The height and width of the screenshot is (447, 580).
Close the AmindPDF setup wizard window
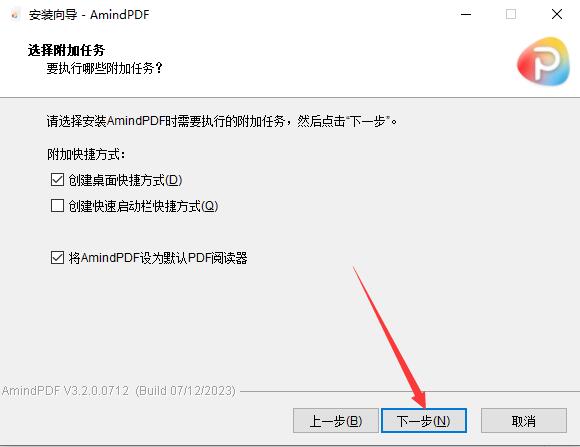click(557, 14)
